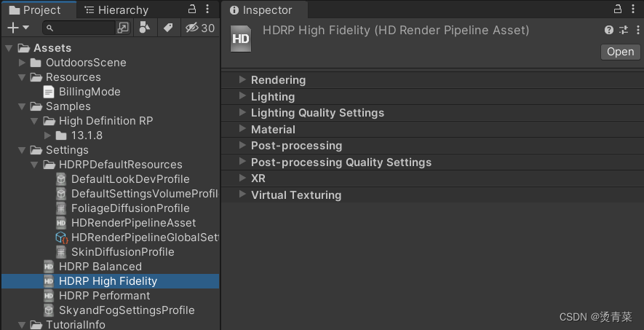This screenshot has width=644, height=330.
Task: Select the High Definition RP folder label
Action: (x=106, y=121)
